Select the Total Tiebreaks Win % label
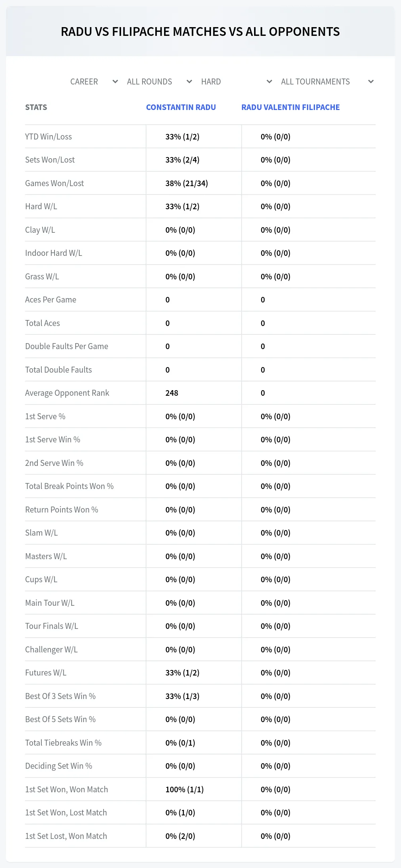 63,743
